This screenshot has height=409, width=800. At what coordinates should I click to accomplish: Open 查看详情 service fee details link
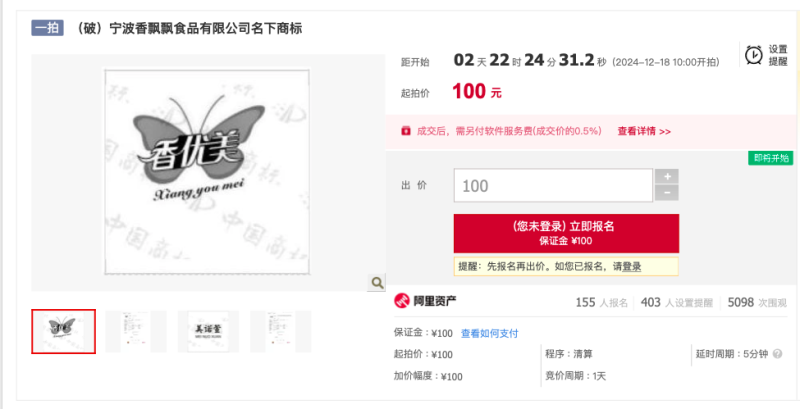click(644, 131)
